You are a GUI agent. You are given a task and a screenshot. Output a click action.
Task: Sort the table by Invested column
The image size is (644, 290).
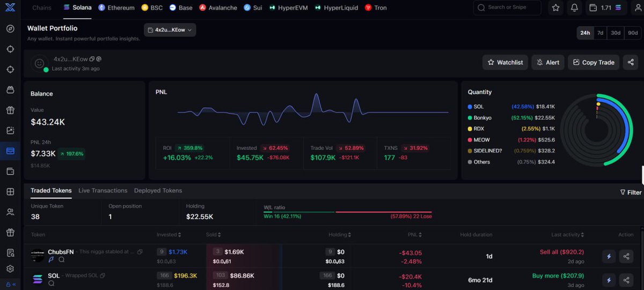click(x=169, y=235)
